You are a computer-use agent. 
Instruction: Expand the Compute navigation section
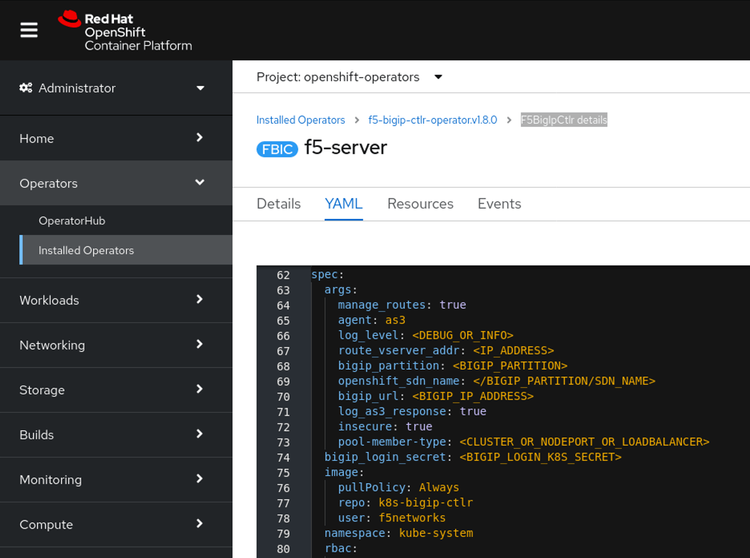(115, 524)
